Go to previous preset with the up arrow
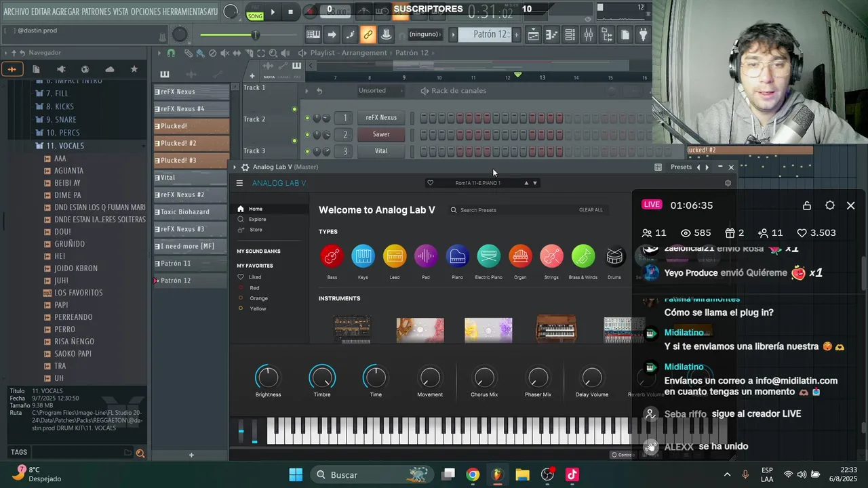Screen dimensions: 868x488 (526, 183)
